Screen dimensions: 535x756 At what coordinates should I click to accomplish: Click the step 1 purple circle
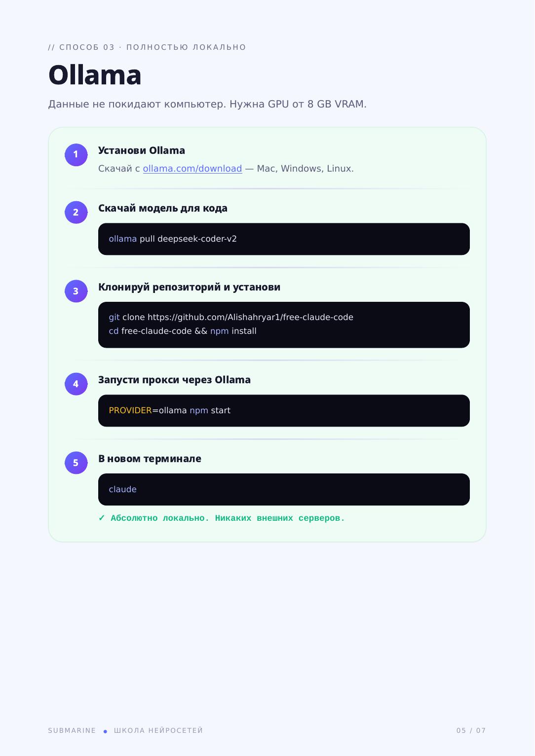tap(76, 155)
